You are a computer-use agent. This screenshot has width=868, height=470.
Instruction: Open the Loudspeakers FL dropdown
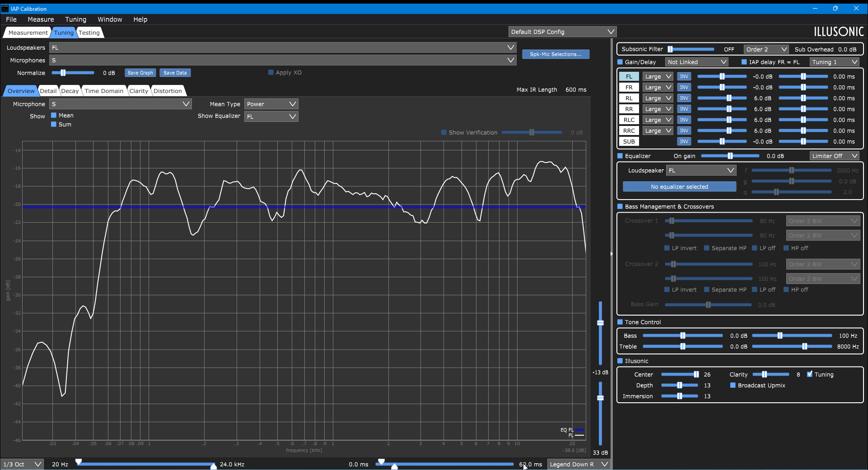283,47
